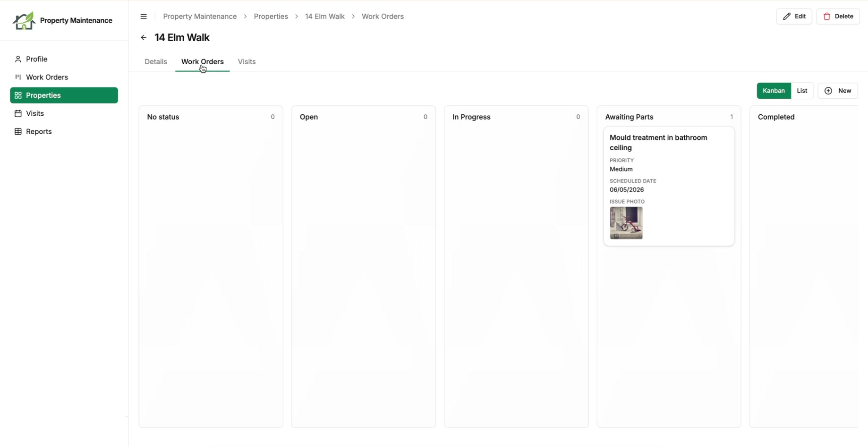The width and height of the screenshot is (868, 447).
Task: Select Properties in the sidebar
Action: pyautogui.click(x=64, y=95)
